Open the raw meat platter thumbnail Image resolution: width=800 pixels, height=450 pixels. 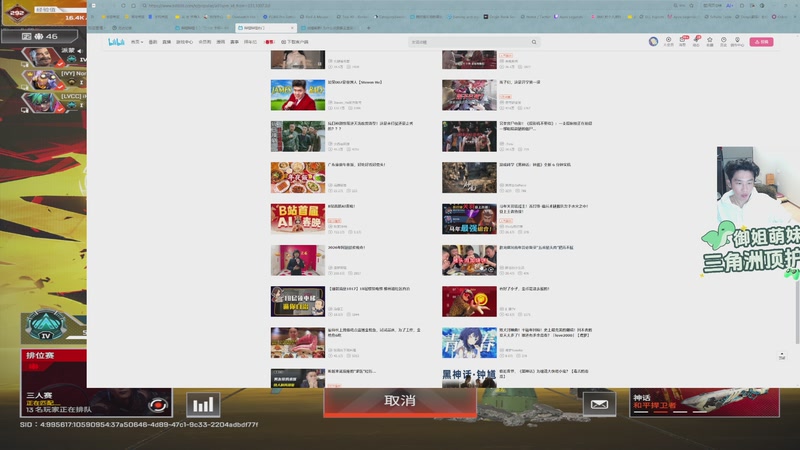point(298,343)
